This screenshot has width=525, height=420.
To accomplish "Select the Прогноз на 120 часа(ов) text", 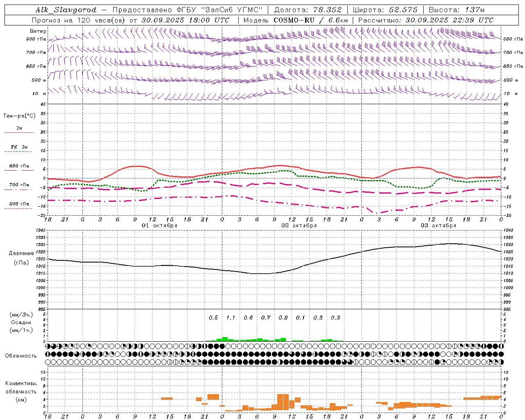I will [80, 20].
